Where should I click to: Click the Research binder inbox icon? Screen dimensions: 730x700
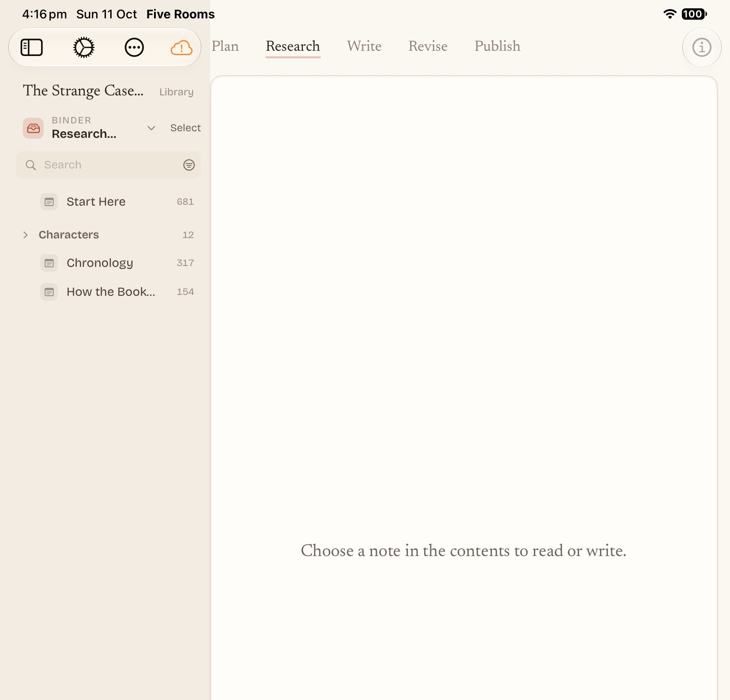(x=33, y=128)
